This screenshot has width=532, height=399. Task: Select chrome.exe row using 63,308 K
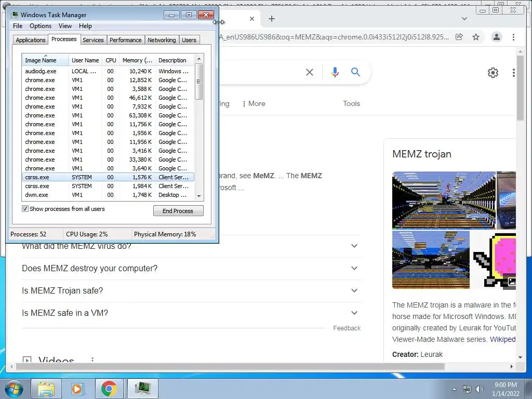tap(108, 115)
